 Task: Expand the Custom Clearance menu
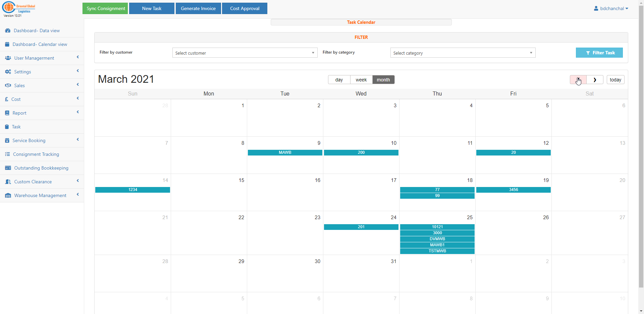33,182
